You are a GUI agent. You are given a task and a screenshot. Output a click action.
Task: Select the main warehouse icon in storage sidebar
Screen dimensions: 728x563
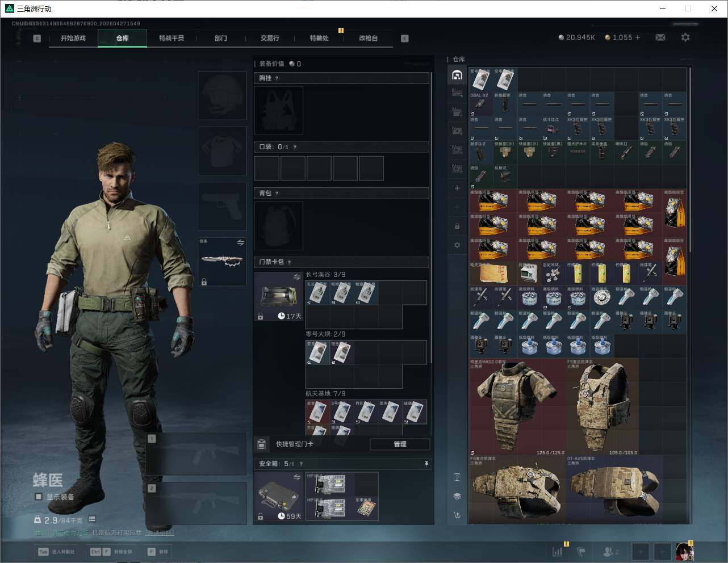457,75
